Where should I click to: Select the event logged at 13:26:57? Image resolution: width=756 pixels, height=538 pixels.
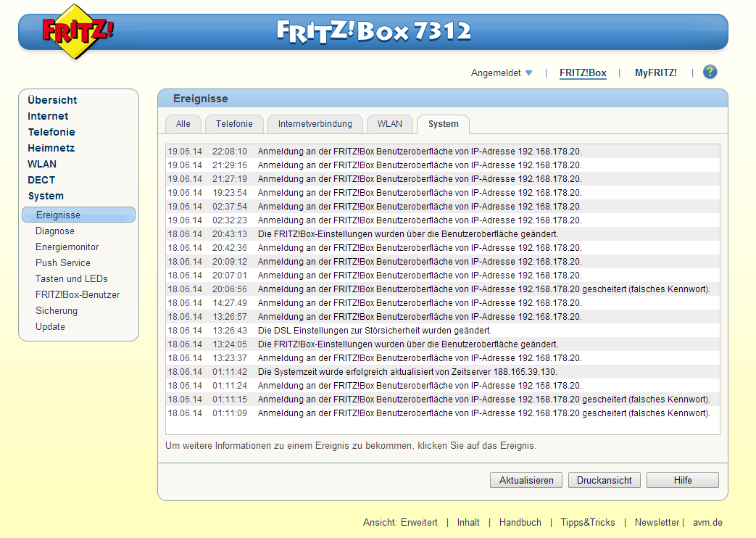(x=443, y=317)
